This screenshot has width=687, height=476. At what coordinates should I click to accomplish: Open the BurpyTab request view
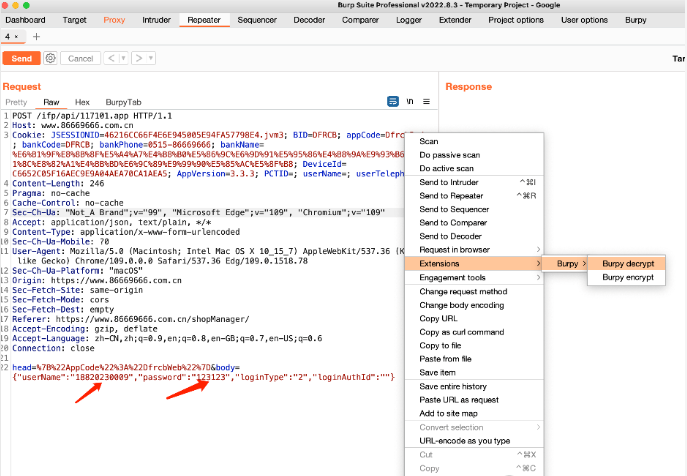coord(124,102)
